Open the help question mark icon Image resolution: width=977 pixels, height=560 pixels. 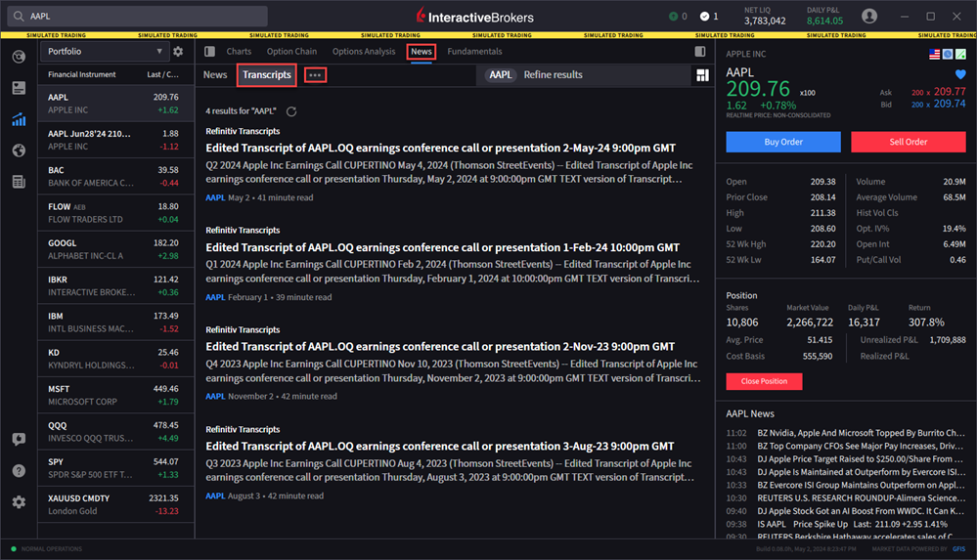pos(19,470)
